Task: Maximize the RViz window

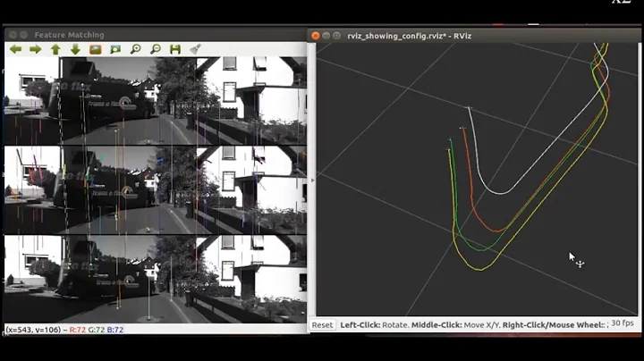Action: coord(337,36)
